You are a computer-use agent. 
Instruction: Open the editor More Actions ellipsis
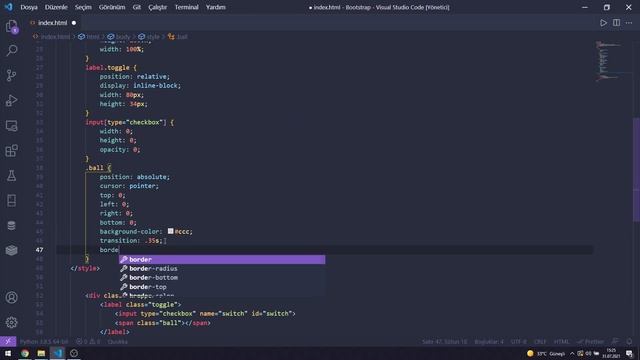[629, 23]
